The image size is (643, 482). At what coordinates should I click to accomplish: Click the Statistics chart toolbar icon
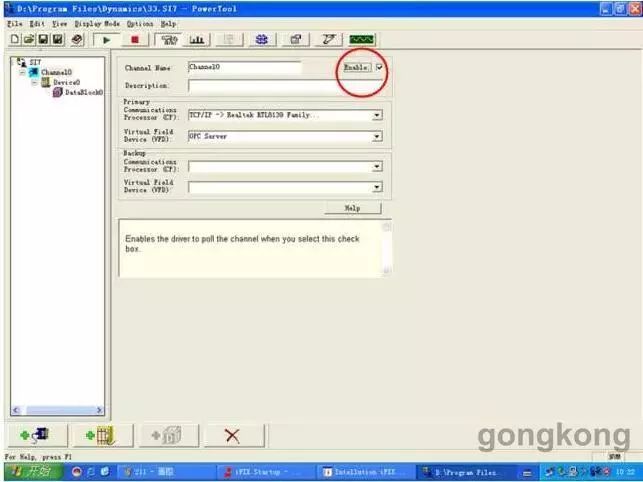[198, 40]
